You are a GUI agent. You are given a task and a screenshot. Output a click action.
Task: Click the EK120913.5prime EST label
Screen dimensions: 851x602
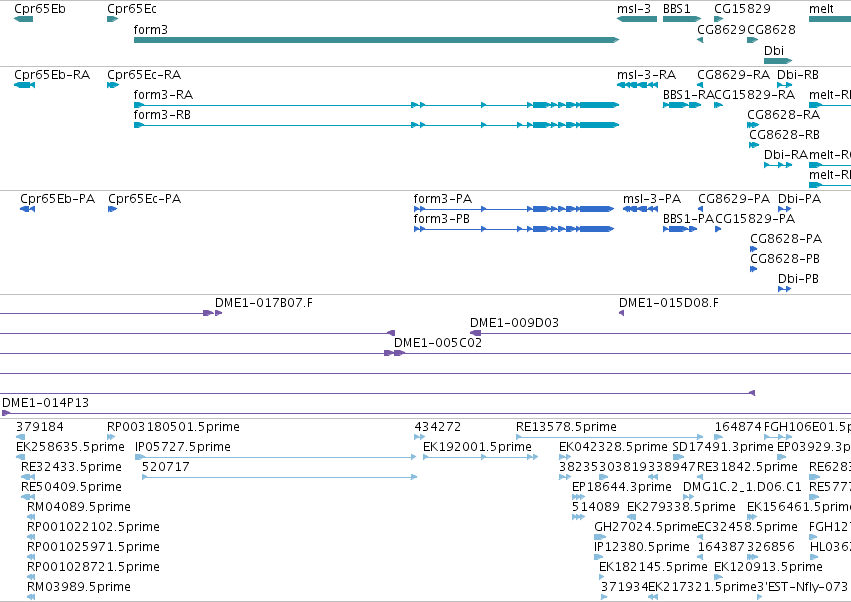(769, 567)
